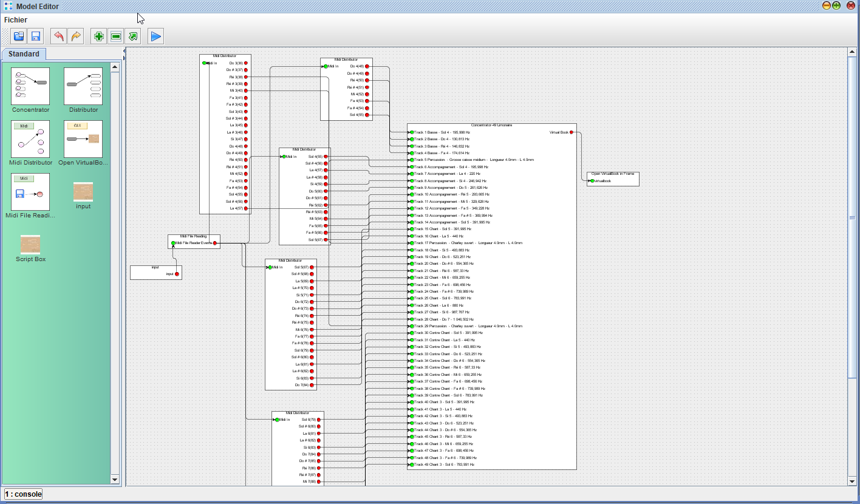Click the canvas vertical scrollbar up arrow
The height and width of the screenshot is (504, 860).
(x=851, y=52)
